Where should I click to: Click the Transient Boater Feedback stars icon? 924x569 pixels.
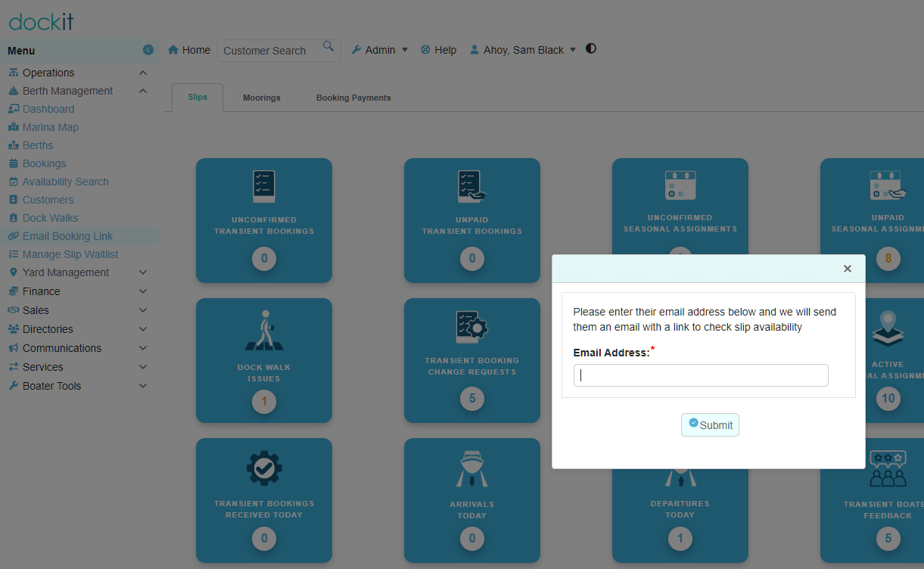(x=888, y=469)
